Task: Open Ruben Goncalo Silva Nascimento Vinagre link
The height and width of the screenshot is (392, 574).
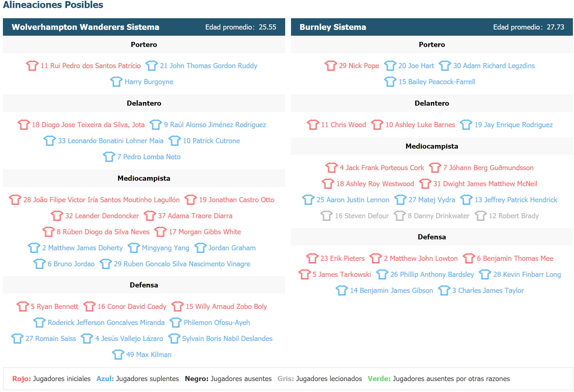Action: coord(182,264)
